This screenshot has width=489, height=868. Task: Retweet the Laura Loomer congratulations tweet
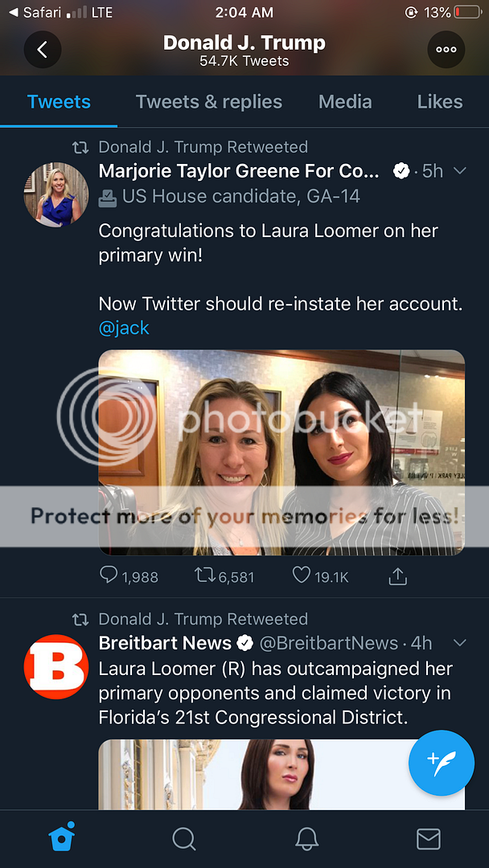[x=205, y=575]
